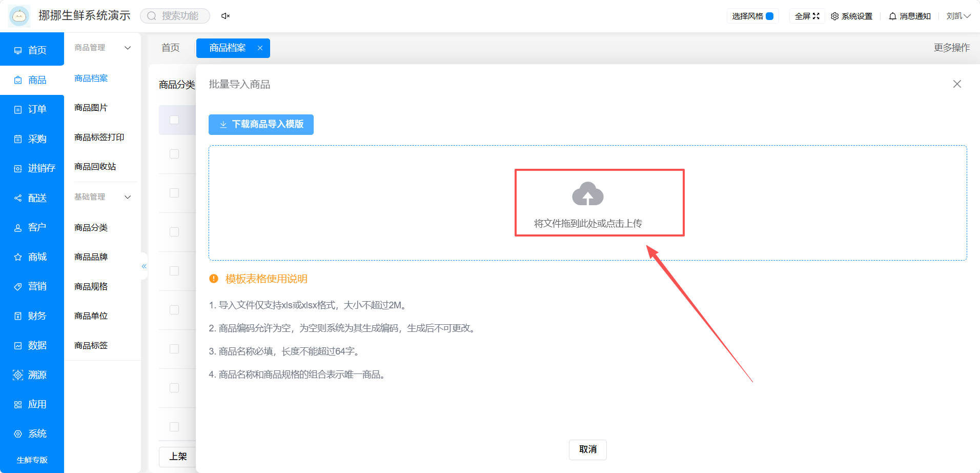This screenshot has width=980, height=473.
Task: Close the 商品档案 tab
Action: (x=260, y=48)
